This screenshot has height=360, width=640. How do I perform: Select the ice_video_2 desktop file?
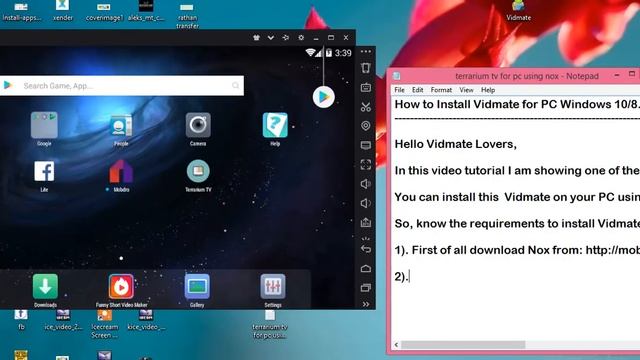tap(63, 320)
